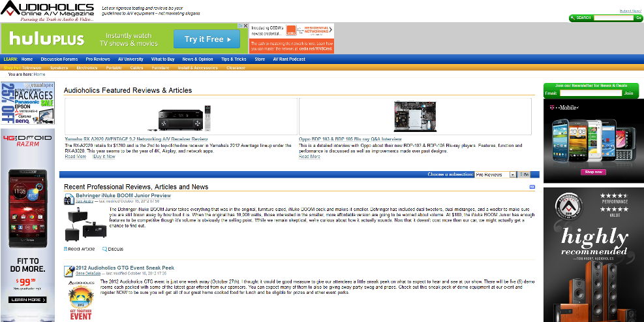
Task: Click the search magnifier icon
Action: 572,18
